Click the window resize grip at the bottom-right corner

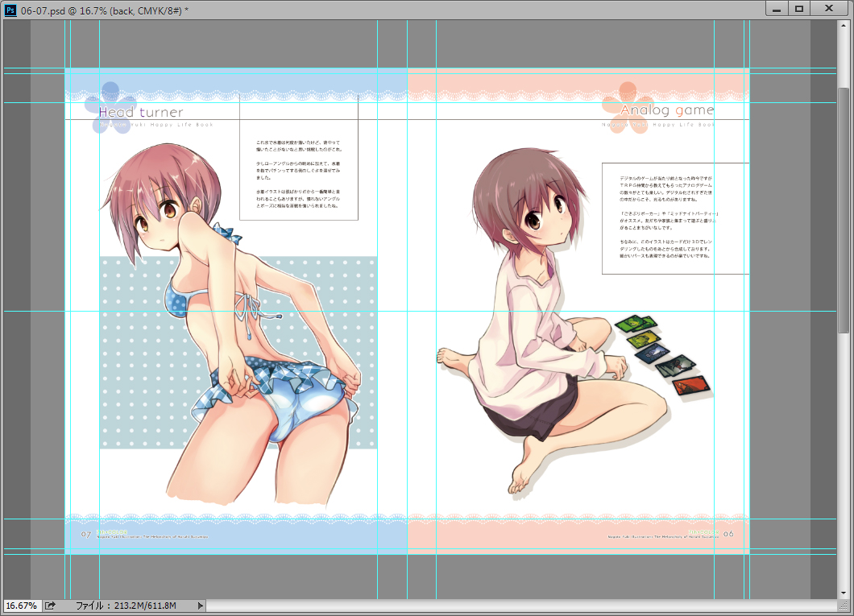pos(843,605)
